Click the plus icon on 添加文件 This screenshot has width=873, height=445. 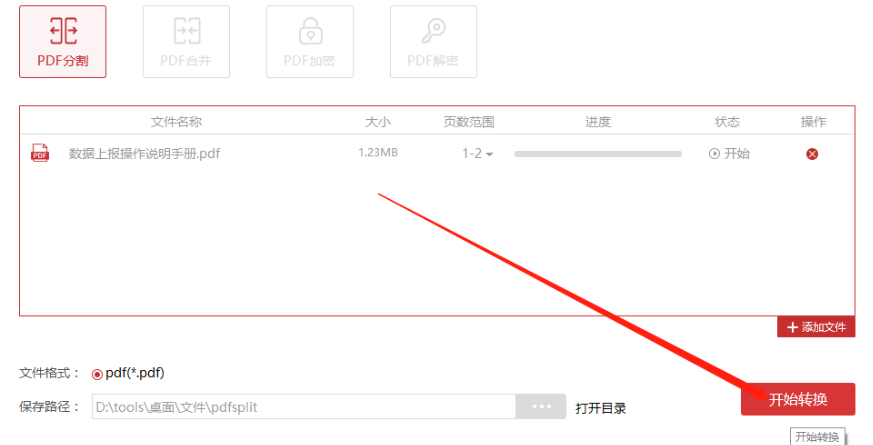pyautogui.click(x=792, y=327)
